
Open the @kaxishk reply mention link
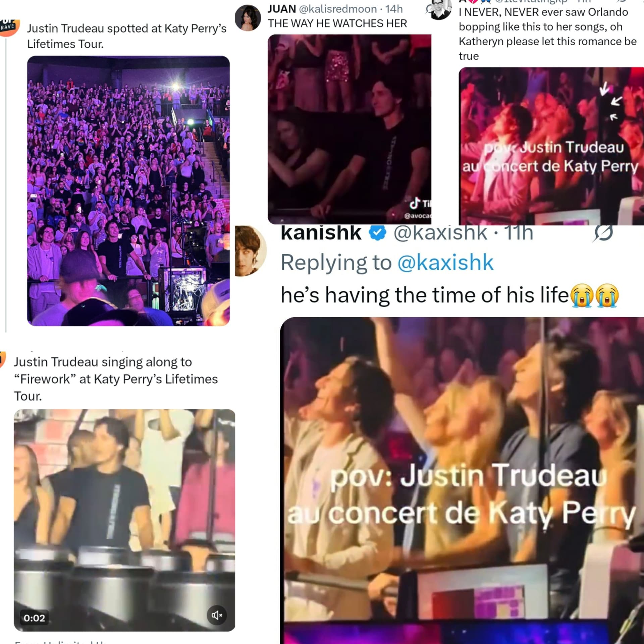pyautogui.click(x=445, y=262)
